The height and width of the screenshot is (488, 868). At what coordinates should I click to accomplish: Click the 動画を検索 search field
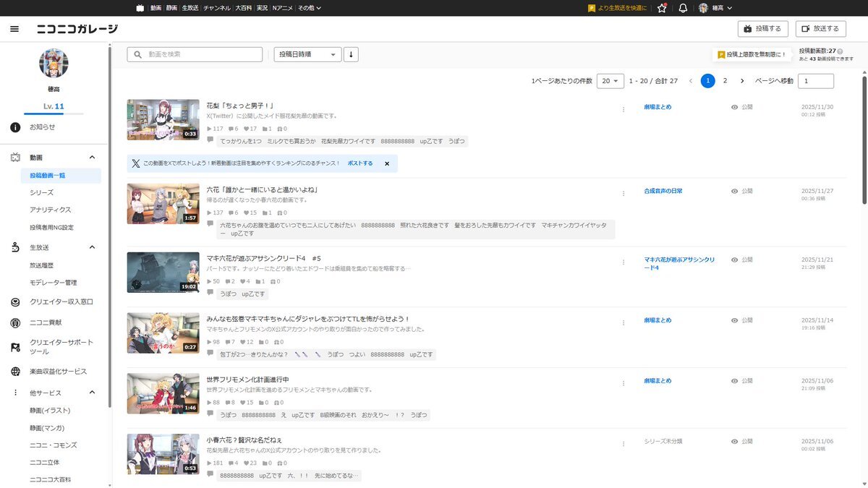(x=195, y=54)
